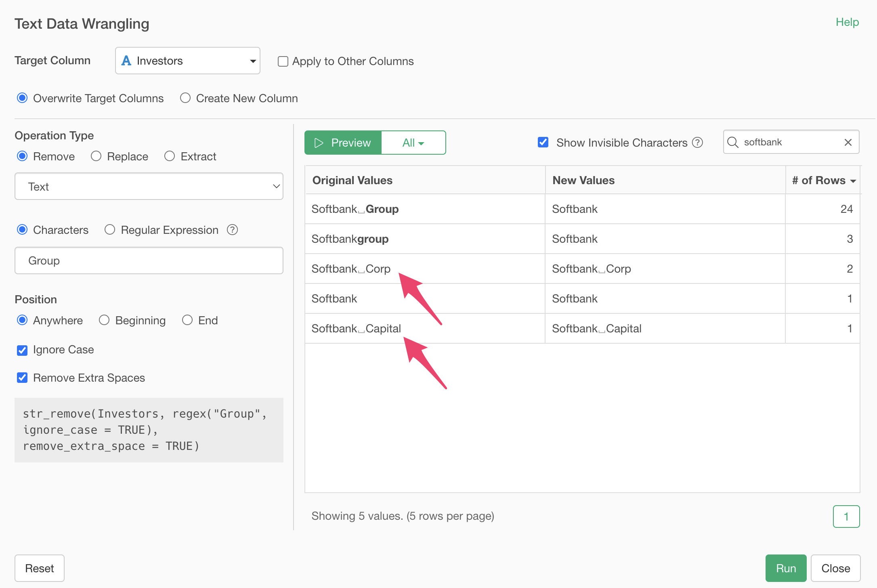Screen dimensions: 877x588
Task: Click the Run button
Action: [x=786, y=568]
